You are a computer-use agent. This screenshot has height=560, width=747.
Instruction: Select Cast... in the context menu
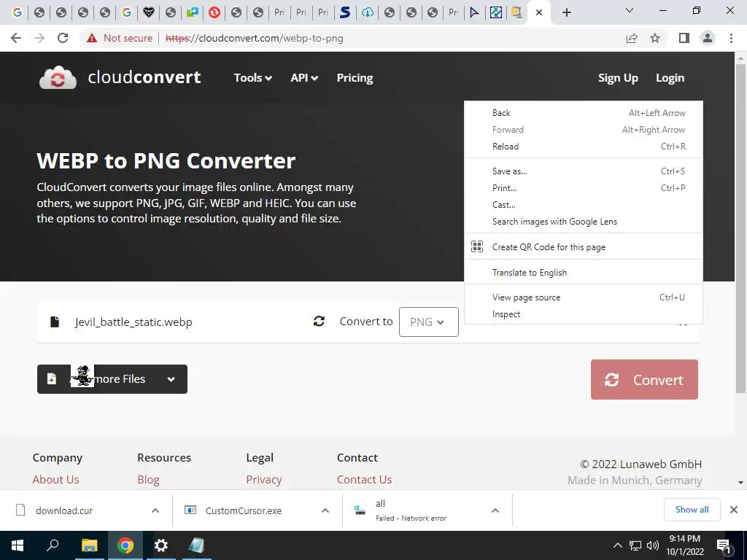coord(584,205)
